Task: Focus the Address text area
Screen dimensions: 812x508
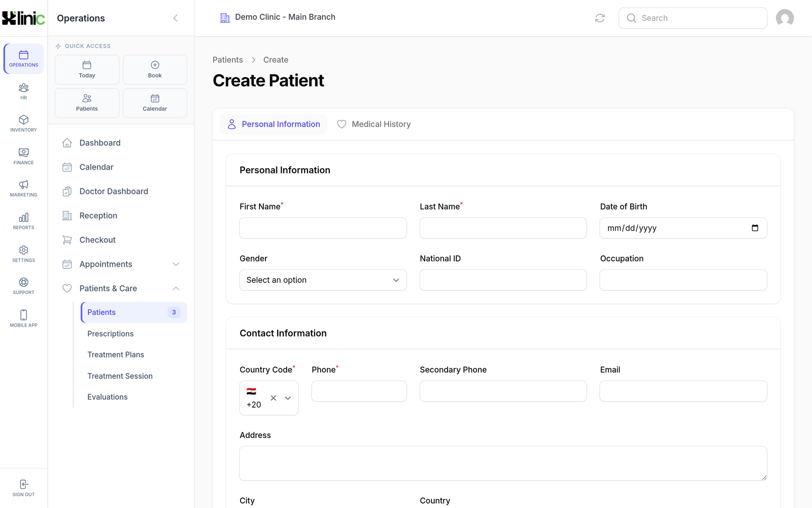Action: pos(503,463)
